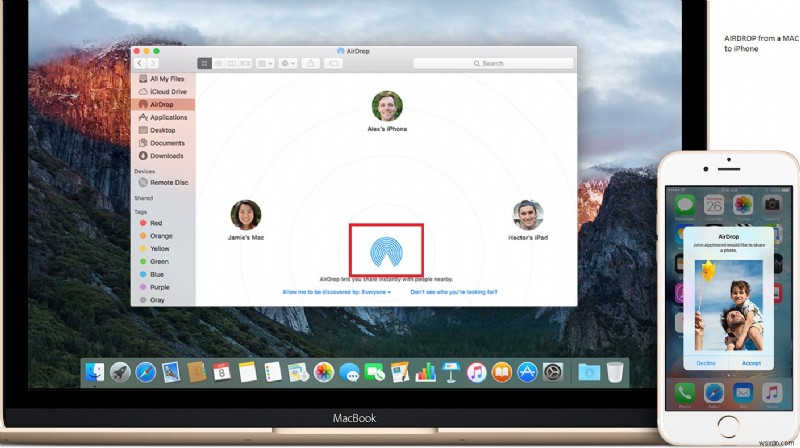Tap the shared photo preview on iPhone
Screen dimensions: 800x448
tap(729, 305)
